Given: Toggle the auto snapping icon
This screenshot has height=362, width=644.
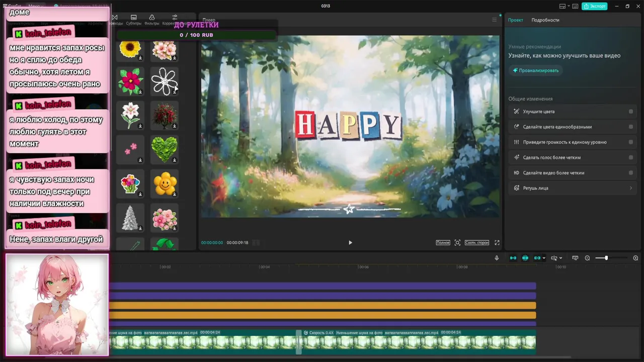Looking at the screenshot, I should [x=525, y=258].
